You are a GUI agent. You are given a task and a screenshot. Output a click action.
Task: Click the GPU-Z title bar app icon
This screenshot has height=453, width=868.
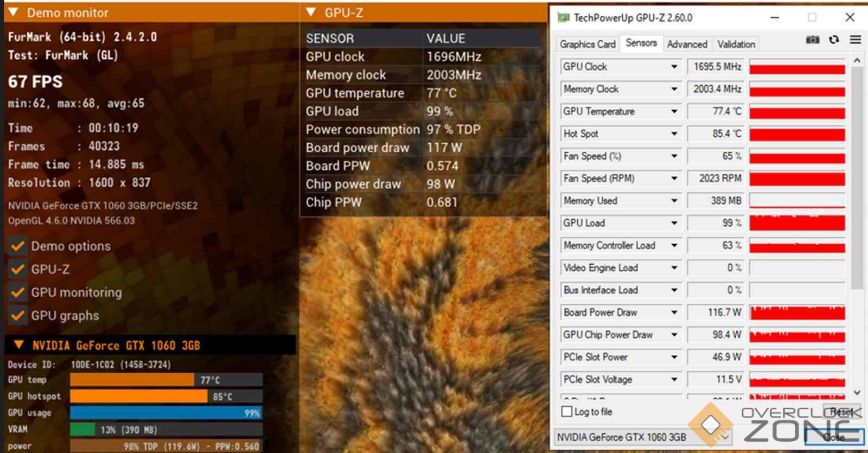tap(564, 18)
